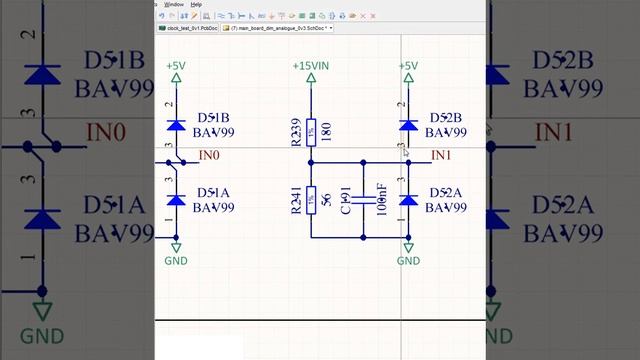Click the +15VIN power port label
The width and height of the screenshot is (640, 360).
pyautogui.click(x=311, y=66)
